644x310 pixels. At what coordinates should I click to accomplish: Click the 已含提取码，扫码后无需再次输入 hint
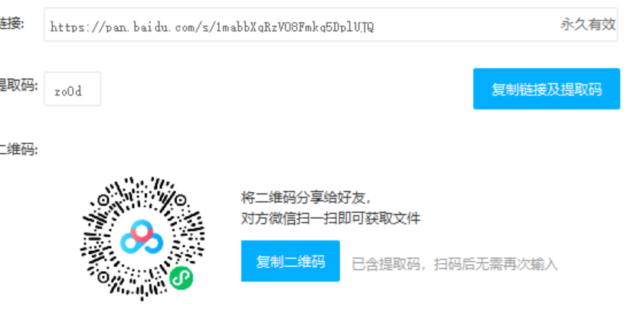[x=455, y=264]
